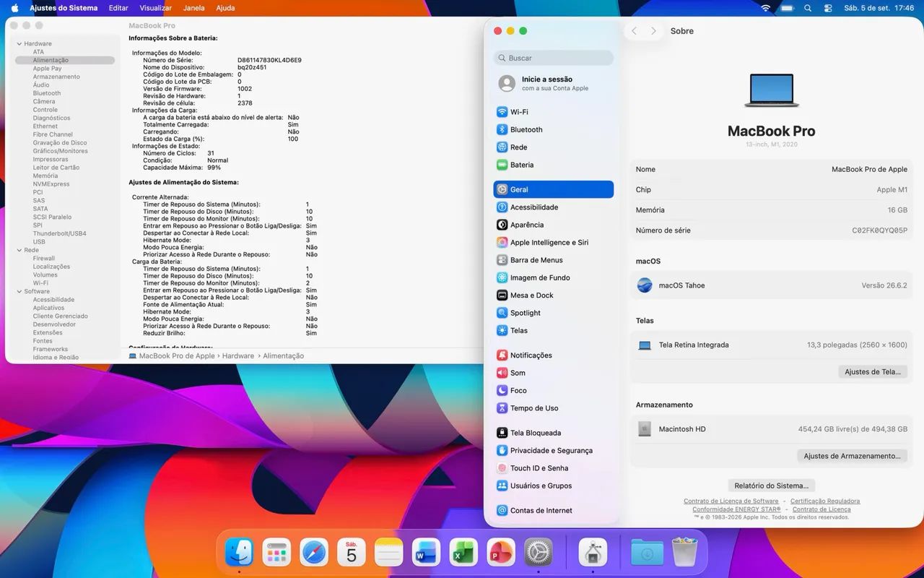Open Aparência settings
The image size is (924, 578).
[554, 225]
